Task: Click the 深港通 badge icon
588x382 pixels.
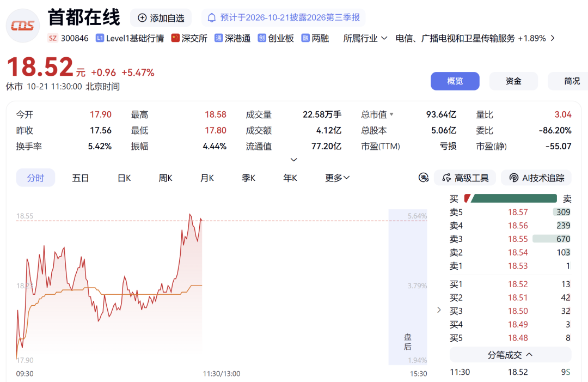Action: [x=218, y=38]
